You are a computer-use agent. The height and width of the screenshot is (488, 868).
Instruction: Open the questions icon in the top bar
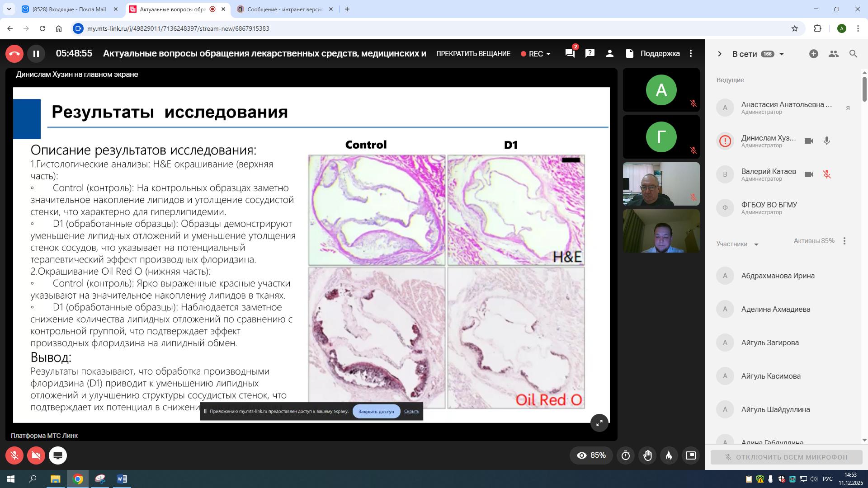pyautogui.click(x=590, y=54)
